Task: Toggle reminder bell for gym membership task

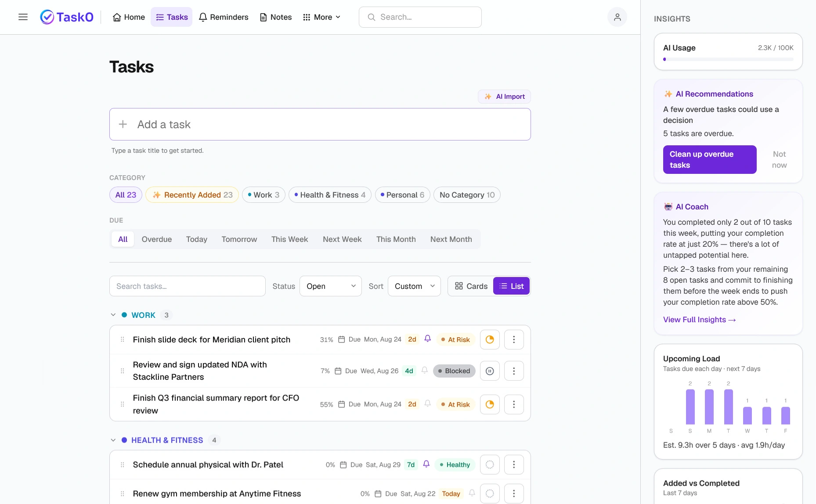Action: coord(472,493)
